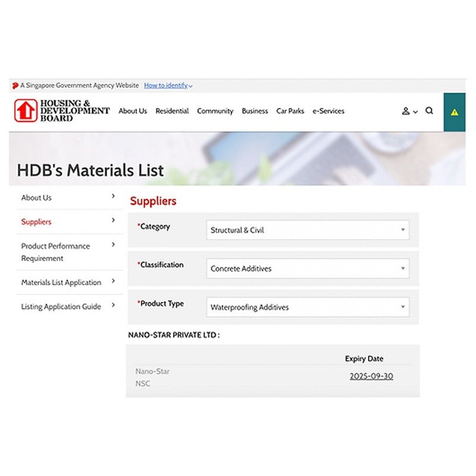Select Suppliers in the sidebar
The height and width of the screenshot is (476, 476).
tap(36, 222)
